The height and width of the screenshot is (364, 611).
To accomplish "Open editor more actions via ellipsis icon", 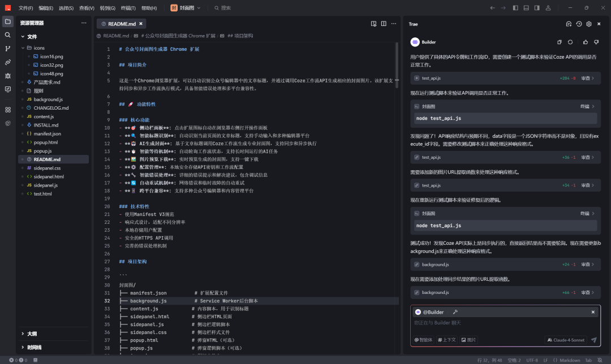I will (x=394, y=23).
